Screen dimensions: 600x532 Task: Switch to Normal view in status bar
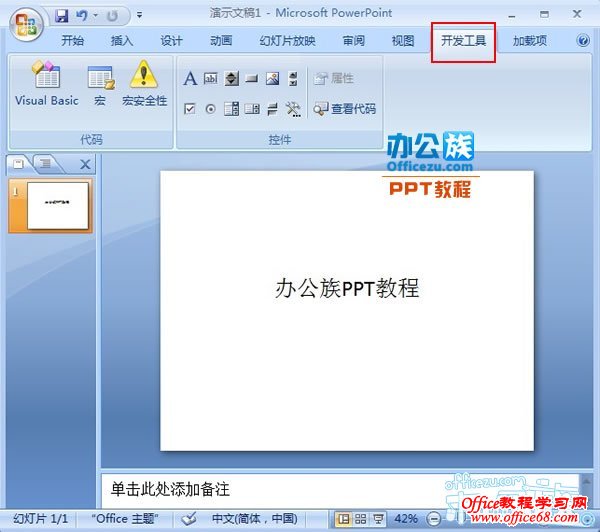point(343,519)
